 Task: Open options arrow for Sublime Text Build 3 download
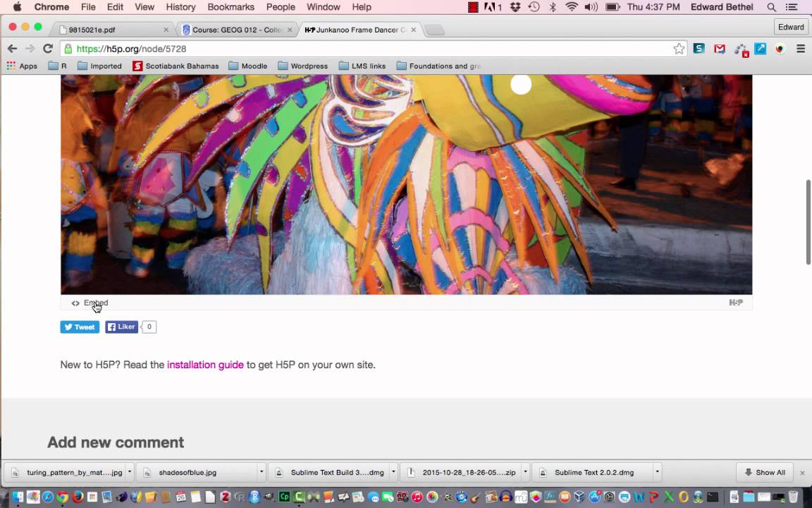(393, 472)
